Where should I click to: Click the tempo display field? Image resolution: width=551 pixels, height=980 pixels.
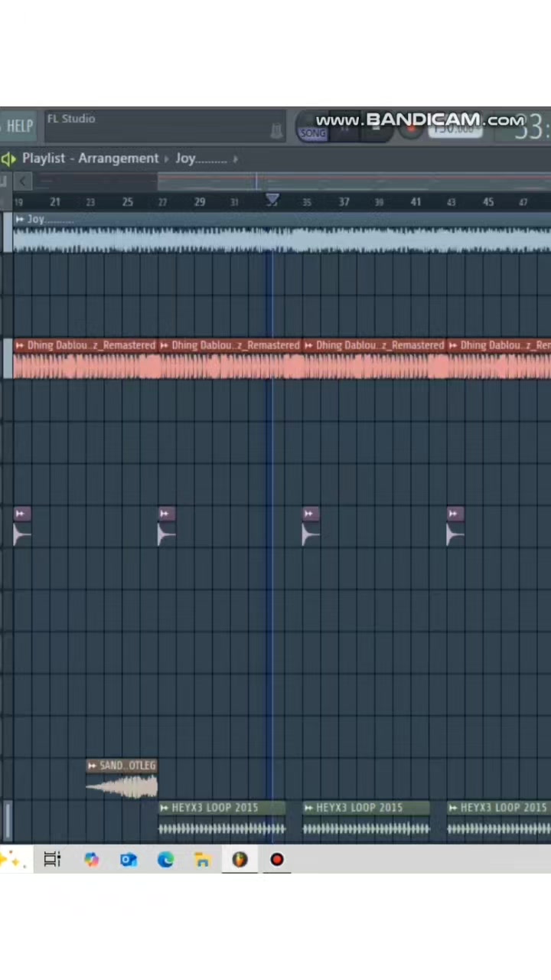(455, 129)
